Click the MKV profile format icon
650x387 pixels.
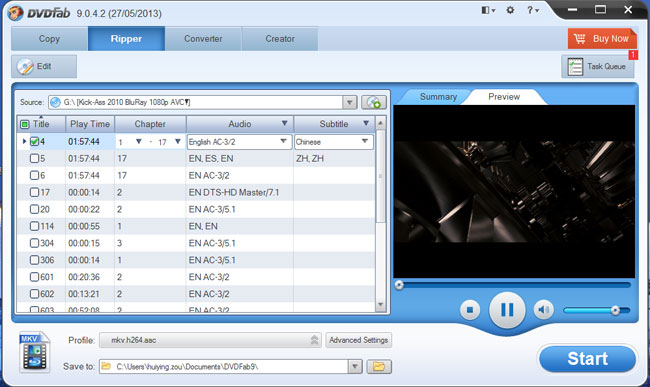point(35,352)
